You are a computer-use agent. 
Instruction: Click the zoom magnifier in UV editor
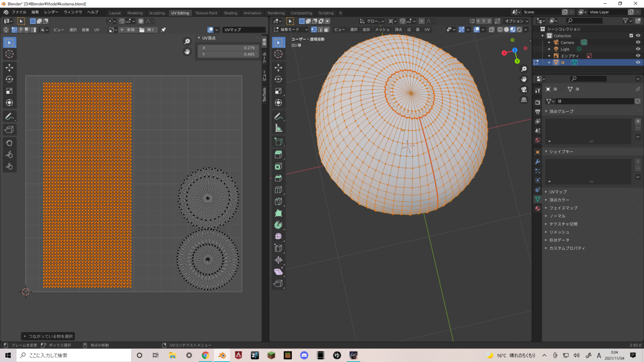tap(187, 42)
